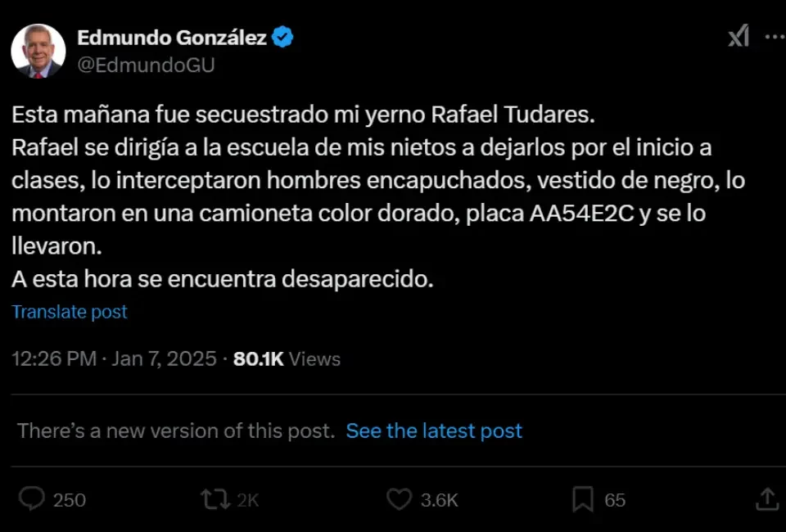The width and height of the screenshot is (786, 532).
Task: Click the repost arrows icon
Action: (215, 498)
